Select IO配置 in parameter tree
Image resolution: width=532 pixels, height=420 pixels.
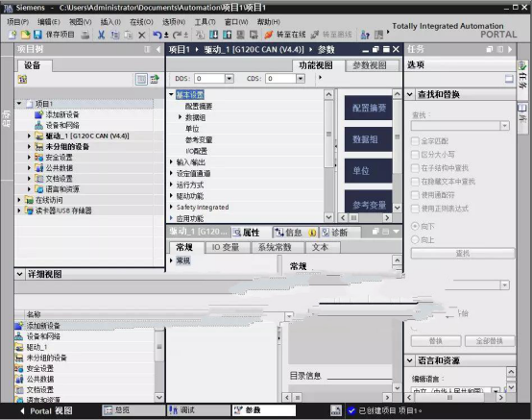196,151
